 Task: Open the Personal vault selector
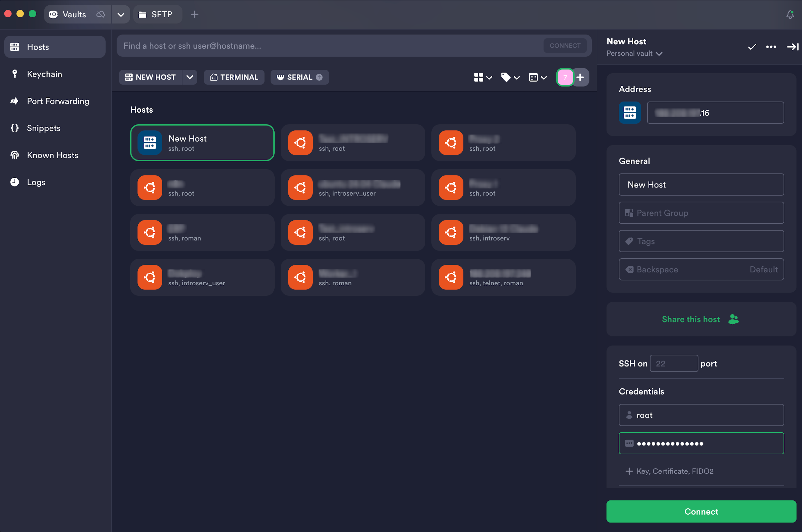(x=634, y=53)
